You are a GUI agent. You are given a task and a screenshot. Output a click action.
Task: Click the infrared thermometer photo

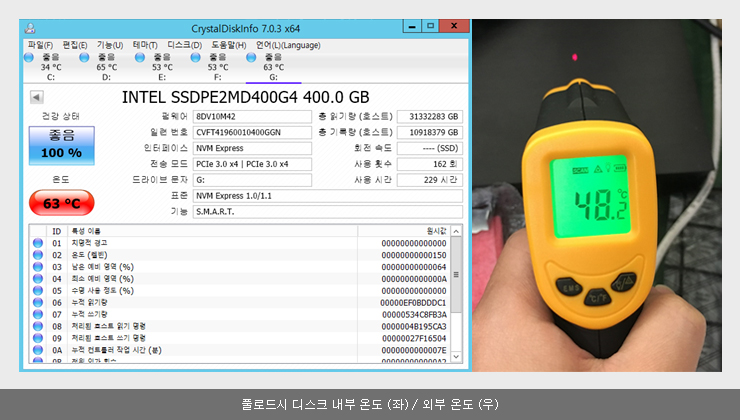click(597, 195)
